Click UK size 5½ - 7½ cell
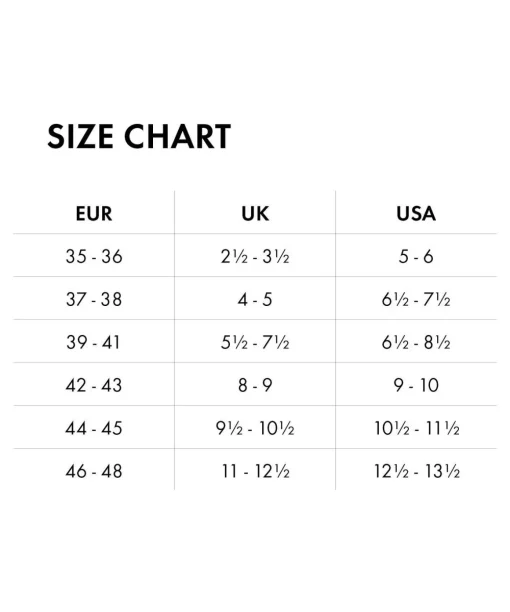The width and height of the screenshot is (510, 612). (255, 342)
